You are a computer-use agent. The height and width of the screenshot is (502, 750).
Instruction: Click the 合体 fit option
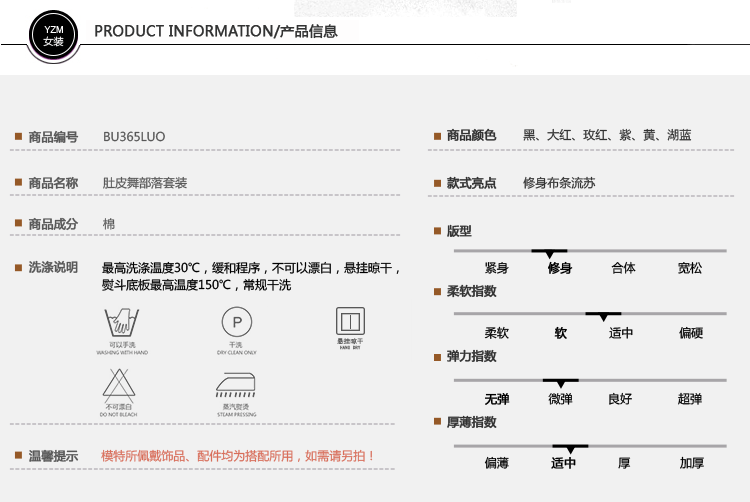click(x=623, y=268)
